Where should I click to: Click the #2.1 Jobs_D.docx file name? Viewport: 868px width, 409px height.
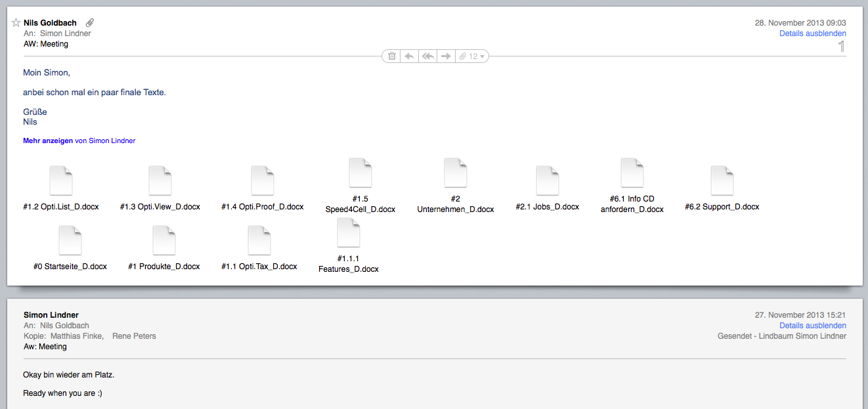[x=548, y=207]
